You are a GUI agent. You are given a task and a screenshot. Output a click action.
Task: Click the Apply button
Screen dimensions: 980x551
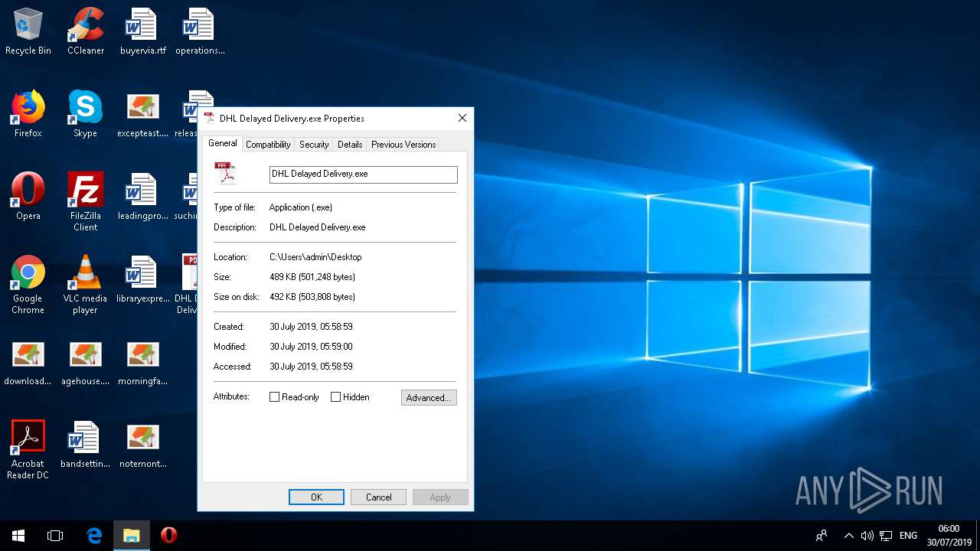click(440, 497)
